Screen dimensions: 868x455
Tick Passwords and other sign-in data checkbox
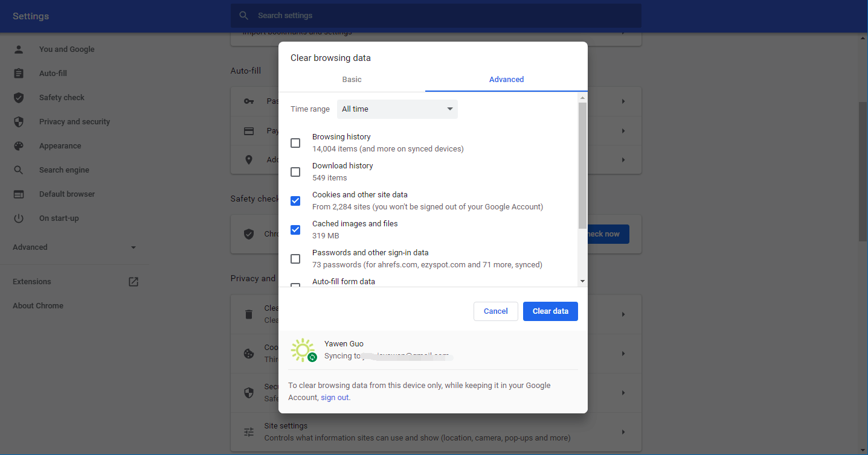[x=295, y=259]
